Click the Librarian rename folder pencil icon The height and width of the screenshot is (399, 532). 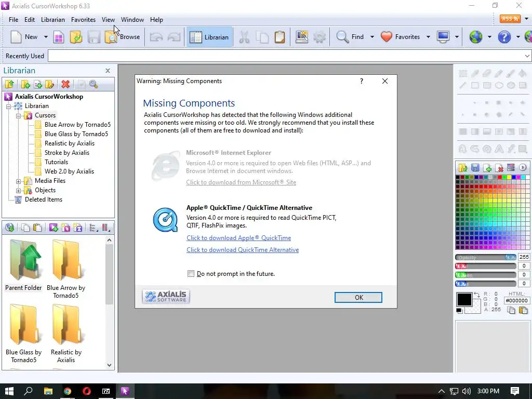click(49, 84)
